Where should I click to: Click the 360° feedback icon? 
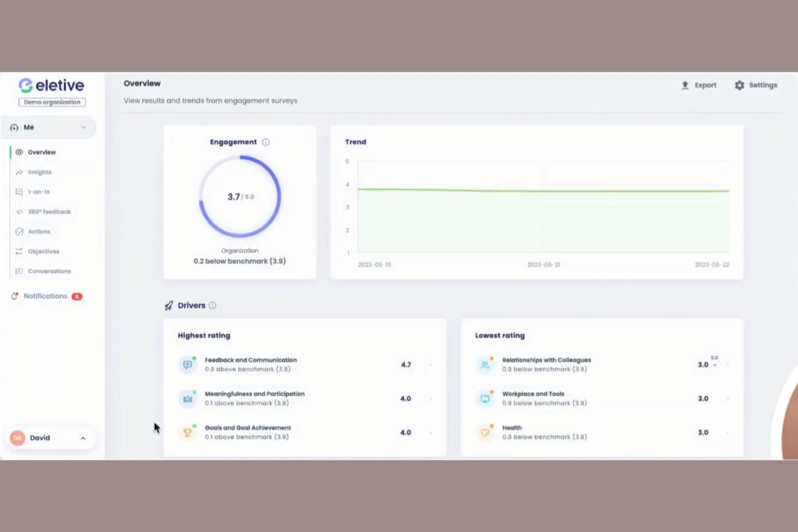point(19,211)
